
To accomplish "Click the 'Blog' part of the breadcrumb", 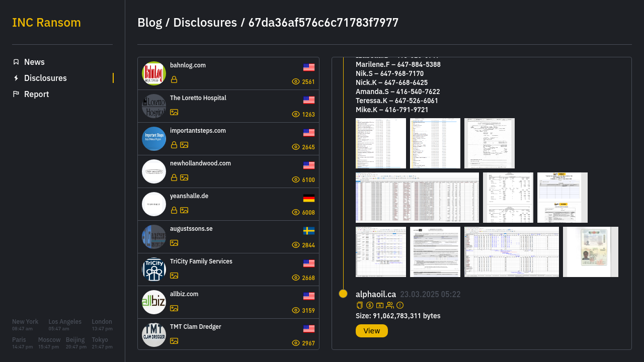I will point(150,23).
